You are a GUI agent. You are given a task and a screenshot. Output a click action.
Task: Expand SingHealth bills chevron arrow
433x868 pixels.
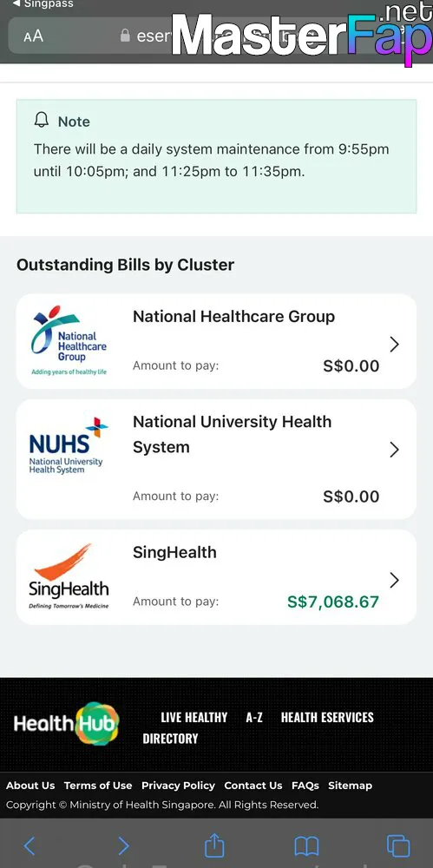394,580
